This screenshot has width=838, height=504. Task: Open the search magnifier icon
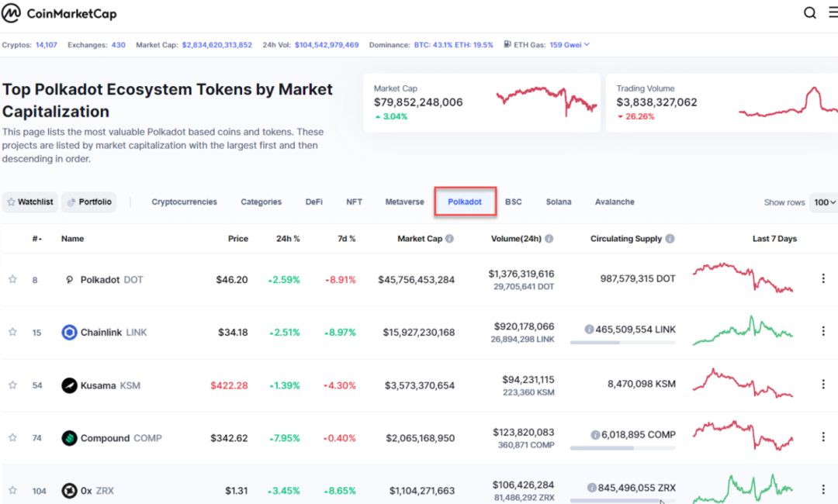tap(809, 13)
